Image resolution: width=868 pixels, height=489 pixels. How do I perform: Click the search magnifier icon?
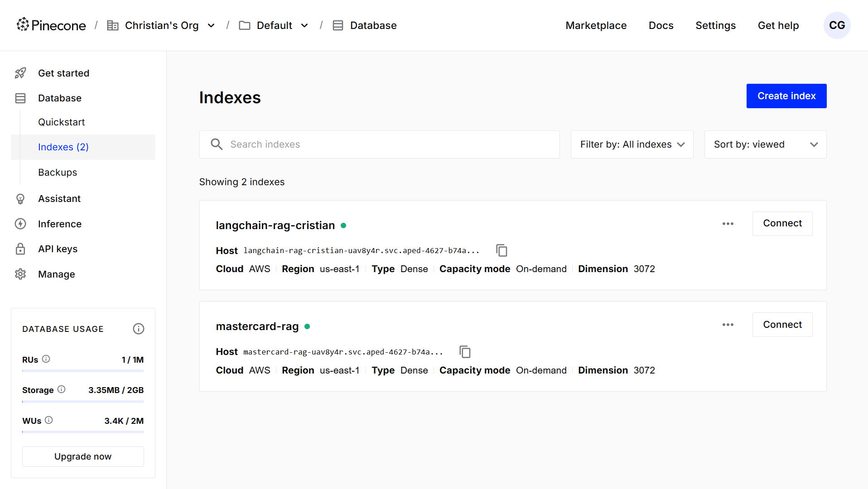coord(217,144)
